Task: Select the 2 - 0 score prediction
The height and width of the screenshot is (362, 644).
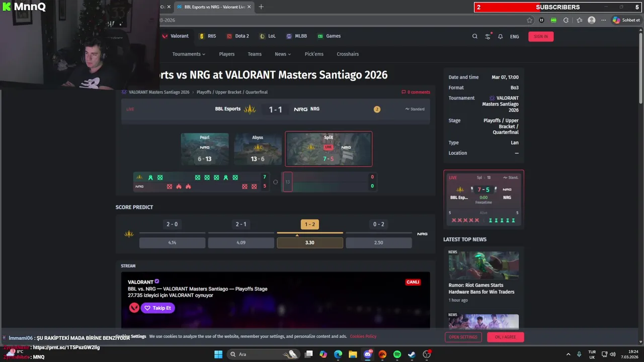Action: pyautogui.click(x=172, y=224)
